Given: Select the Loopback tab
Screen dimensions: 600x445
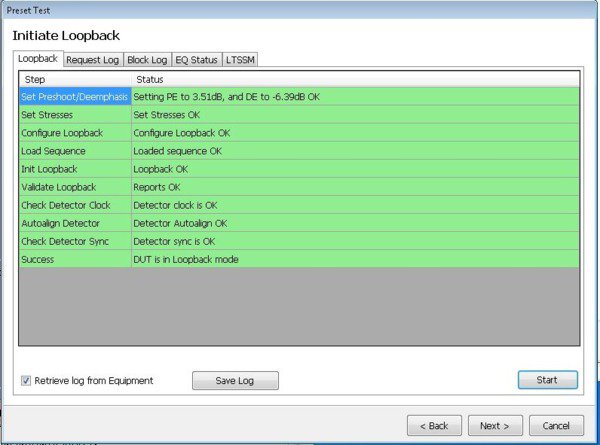Looking at the screenshot, I should coord(39,59).
